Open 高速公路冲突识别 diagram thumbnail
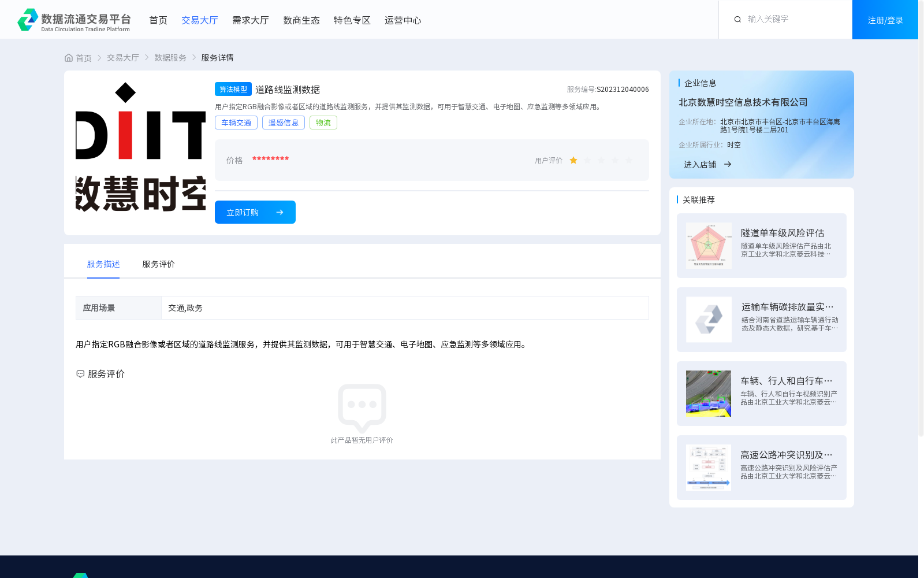Viewport: 924px width, 578px height. tap(709, 468)
